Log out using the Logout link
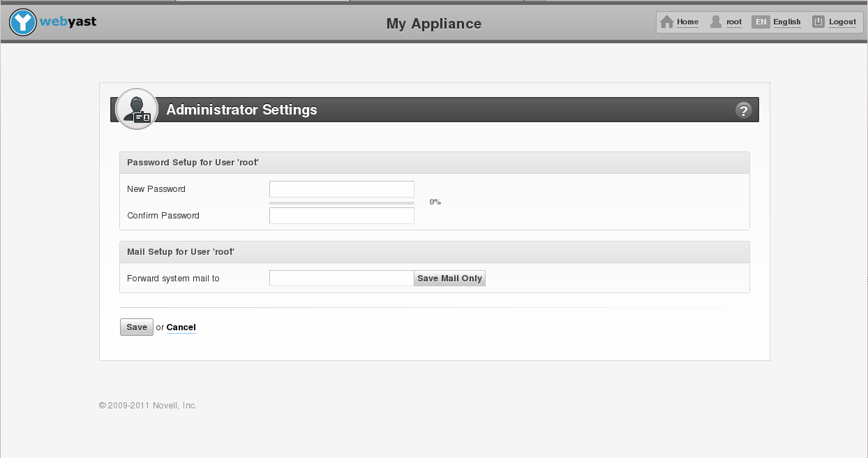The image size is (868, 458). coord(842,22)
